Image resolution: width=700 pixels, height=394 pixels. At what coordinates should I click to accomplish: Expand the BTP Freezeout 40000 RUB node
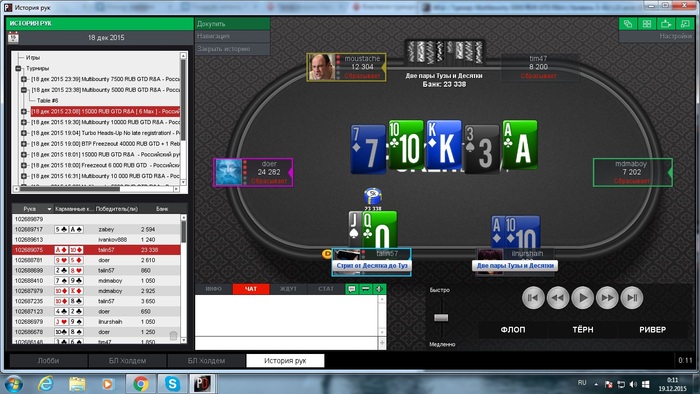(x=24, y=144)
